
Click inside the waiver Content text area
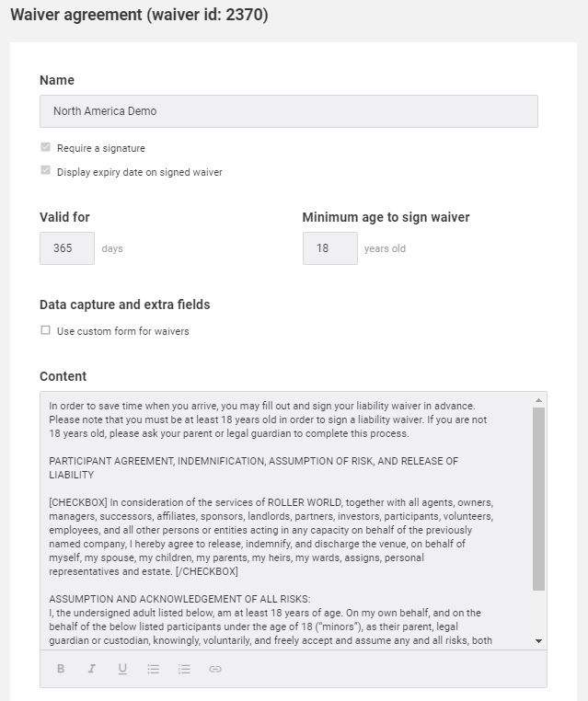(x=288, y=521)
